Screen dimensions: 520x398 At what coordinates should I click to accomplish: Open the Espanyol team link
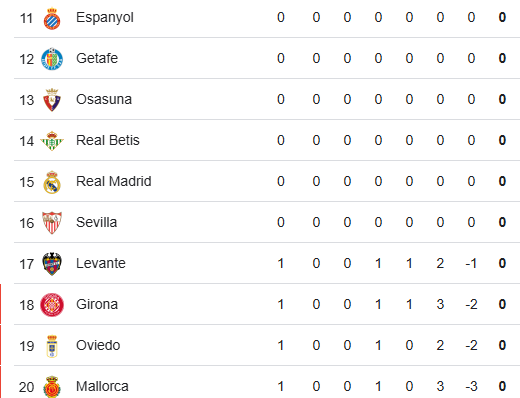click(x=105, y=18)
